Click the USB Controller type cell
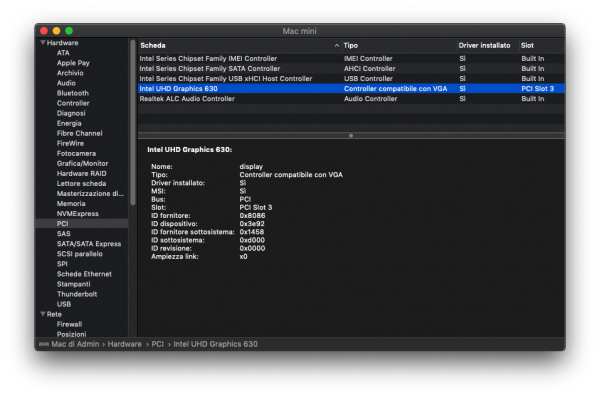 pos(368,78)
